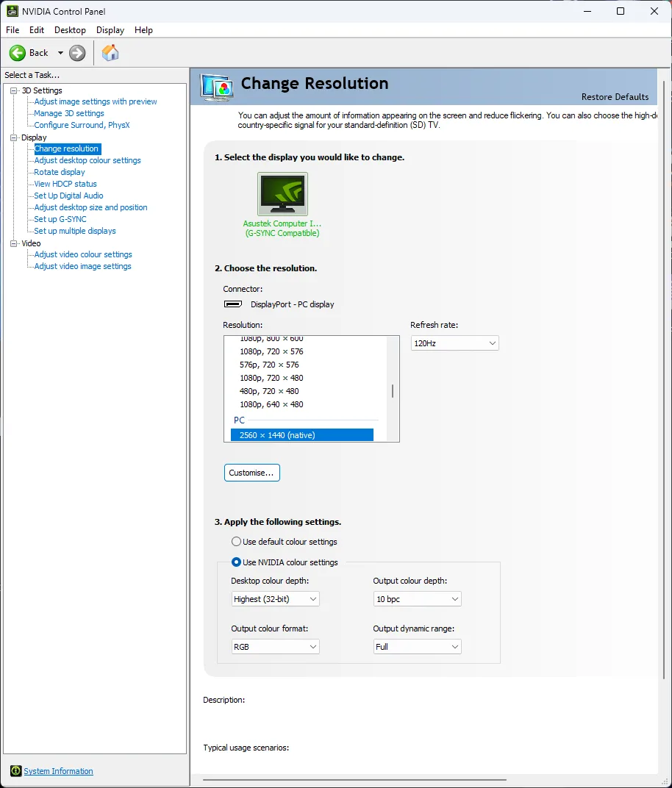Open Adjust desktop size and position
This screenshot has width=672, height=788.
coord(90,207)
